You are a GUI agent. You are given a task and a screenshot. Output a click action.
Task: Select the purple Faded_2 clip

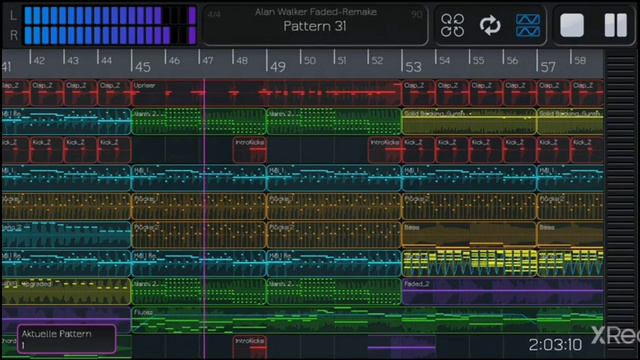tap(503, 292)
